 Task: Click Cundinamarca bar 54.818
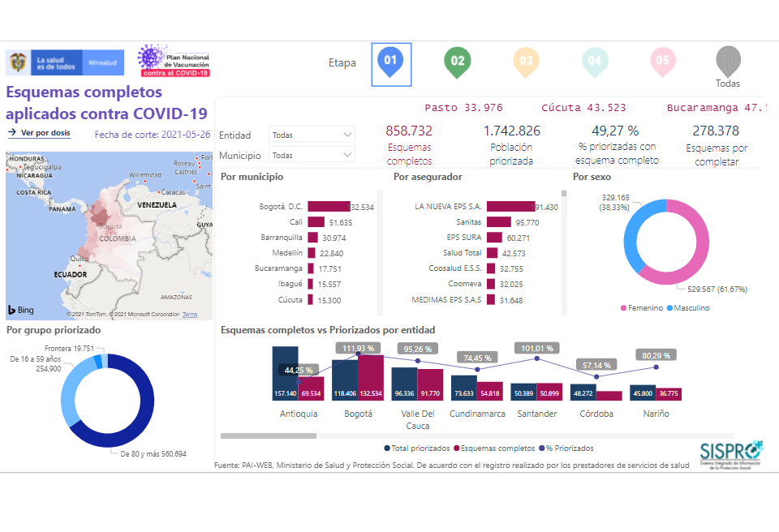490,392
